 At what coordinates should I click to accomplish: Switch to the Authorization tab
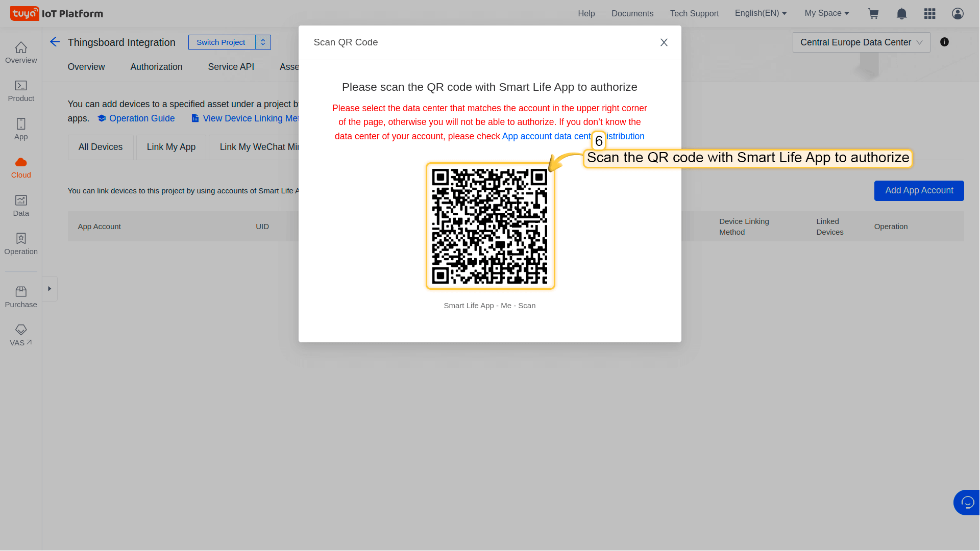click(156, 67)
